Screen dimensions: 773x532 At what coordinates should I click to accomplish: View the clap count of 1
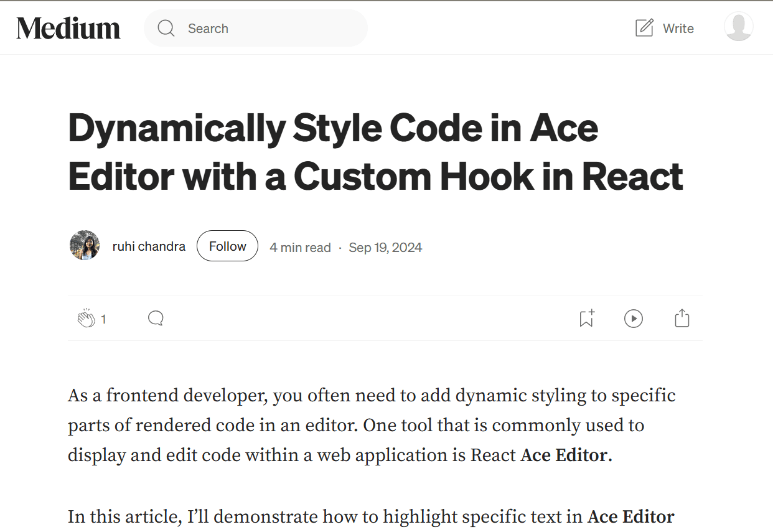pyautogui.click(x=104, y=319)
